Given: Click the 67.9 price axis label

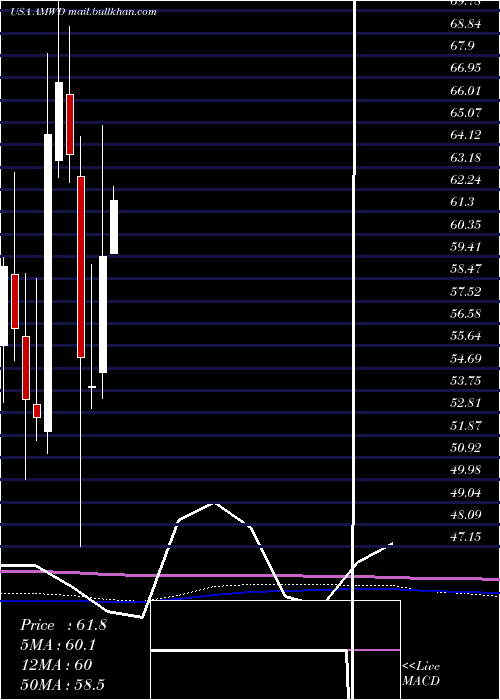Looking at the screenshot, I should [462, 46].
